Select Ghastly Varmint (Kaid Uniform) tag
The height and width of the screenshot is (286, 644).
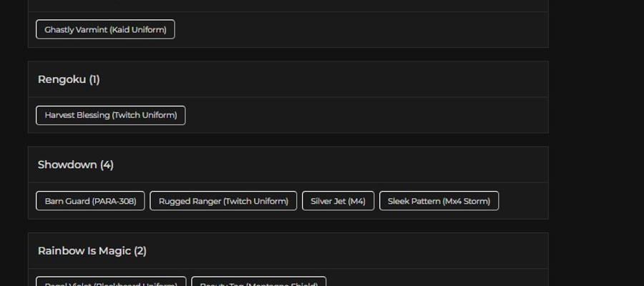106,29
